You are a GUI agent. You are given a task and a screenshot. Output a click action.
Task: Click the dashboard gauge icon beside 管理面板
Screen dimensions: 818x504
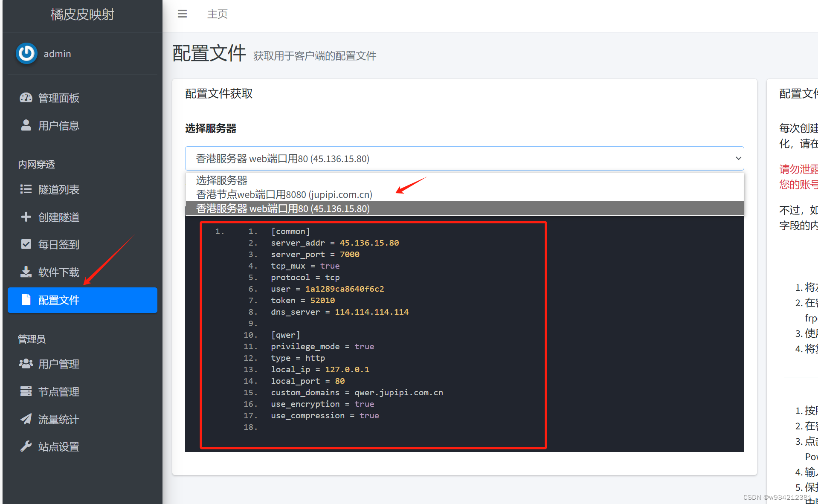[26, 98]
